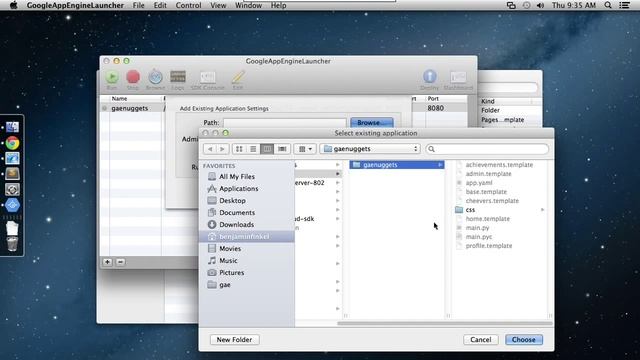Open the Control menu
The height and width of the screenshot is (360, 640).
[188, 5]
